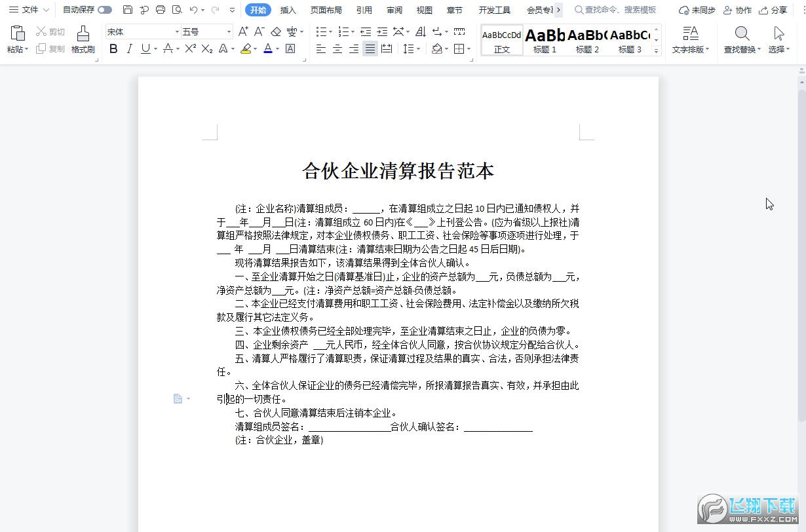
Task: Click the paragraph layout options icon in margin
Action: coord(178,398)
